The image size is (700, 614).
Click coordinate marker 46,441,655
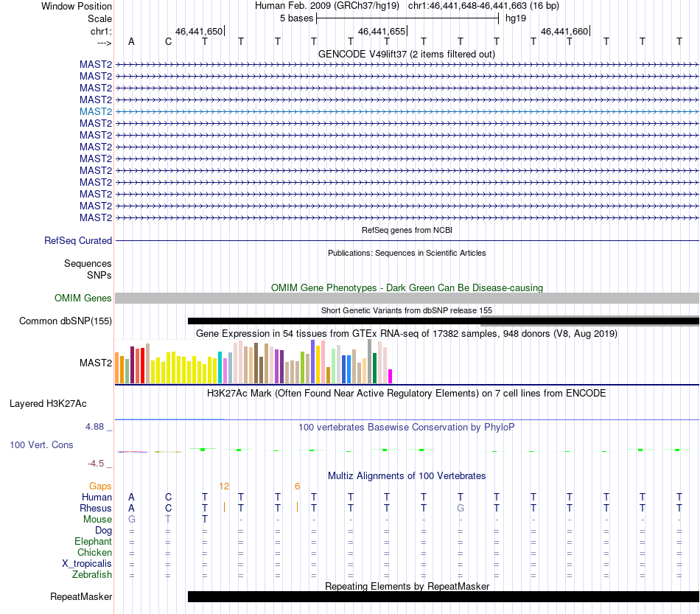tap(382, 31)
